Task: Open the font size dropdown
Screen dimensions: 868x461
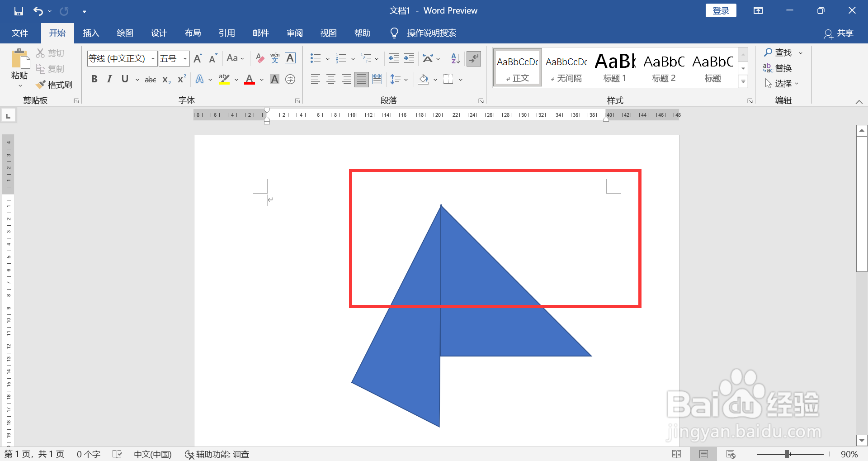Action: click(185, 59)
